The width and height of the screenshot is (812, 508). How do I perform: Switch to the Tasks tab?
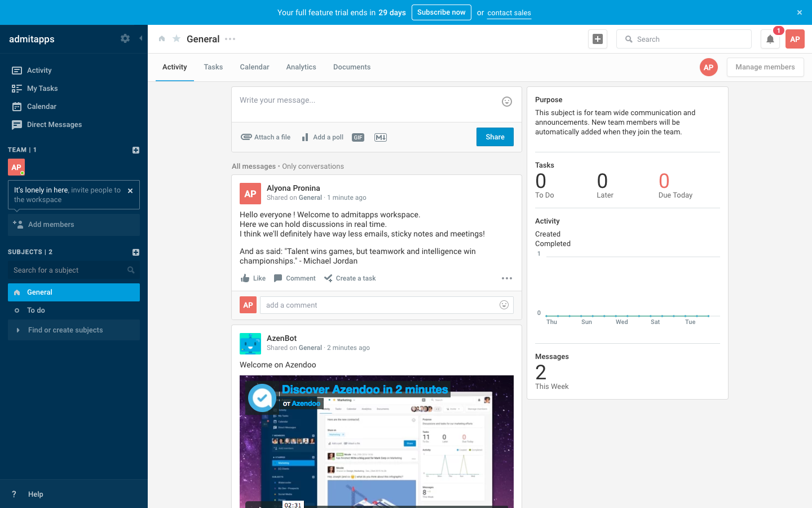pos(213,67)
